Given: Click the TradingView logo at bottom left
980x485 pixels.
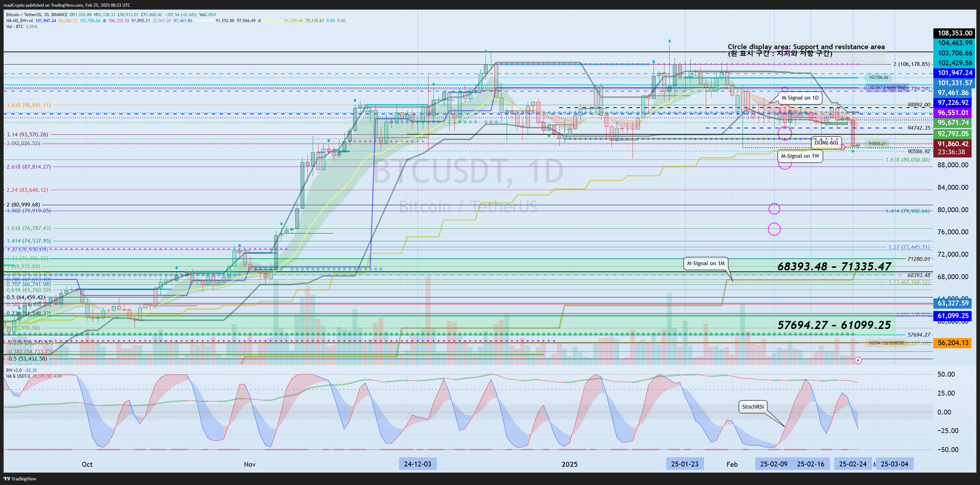Looking at the screenshot, I should (x=20, y=479).
